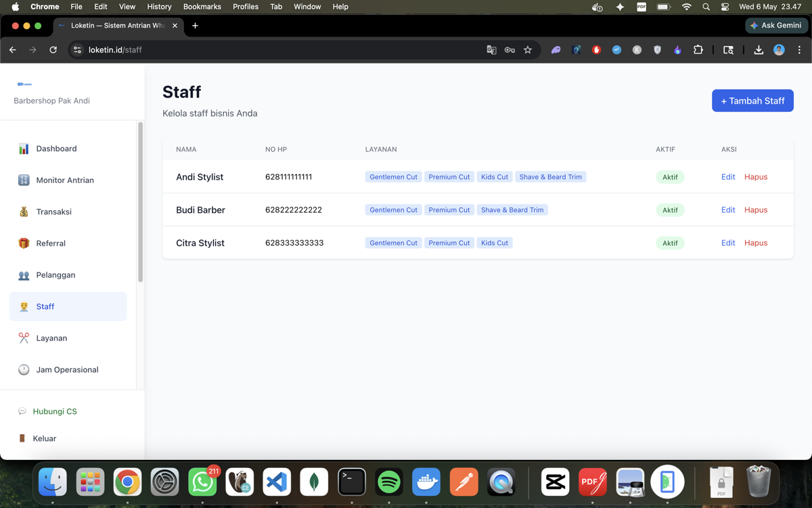Screen dimensions: 812x508
Task: Open Chrome extensions puzzle icon
Action: click(x=698, y=49)
